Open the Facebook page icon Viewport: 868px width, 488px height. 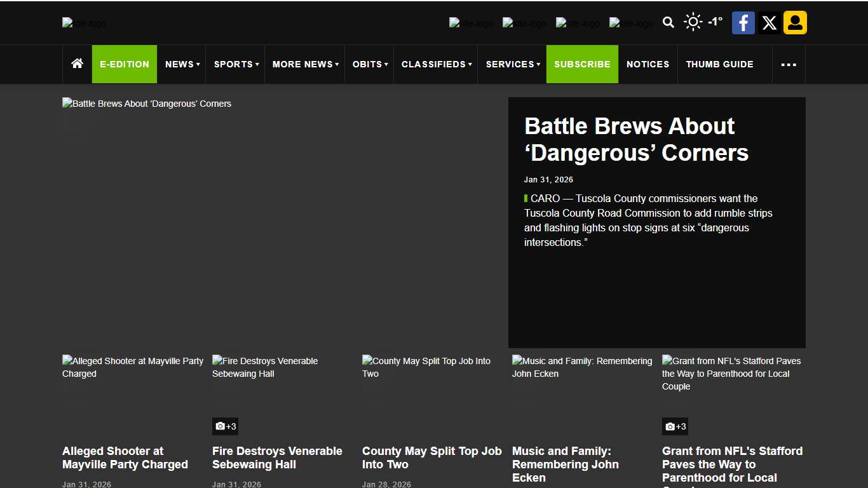pyautogui.click(x=743, y=23)
